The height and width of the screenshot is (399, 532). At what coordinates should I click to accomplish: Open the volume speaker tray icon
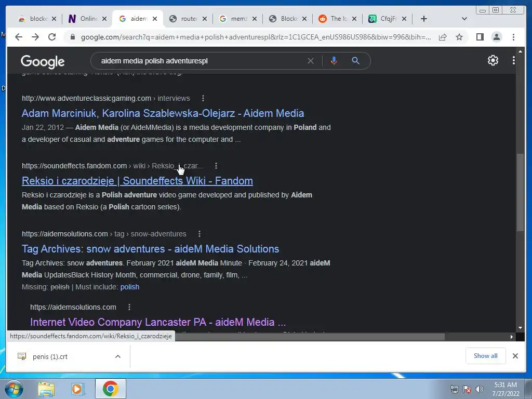coord(479,389)
